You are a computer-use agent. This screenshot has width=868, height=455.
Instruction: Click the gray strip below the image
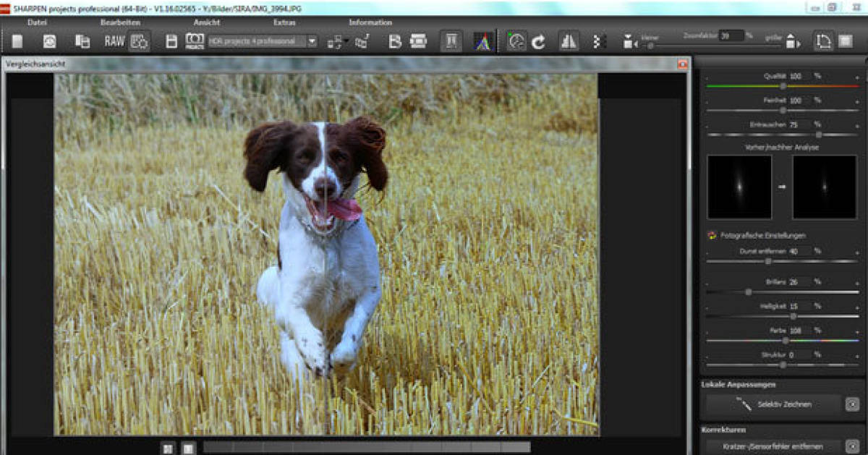click(x=367, y=448)
